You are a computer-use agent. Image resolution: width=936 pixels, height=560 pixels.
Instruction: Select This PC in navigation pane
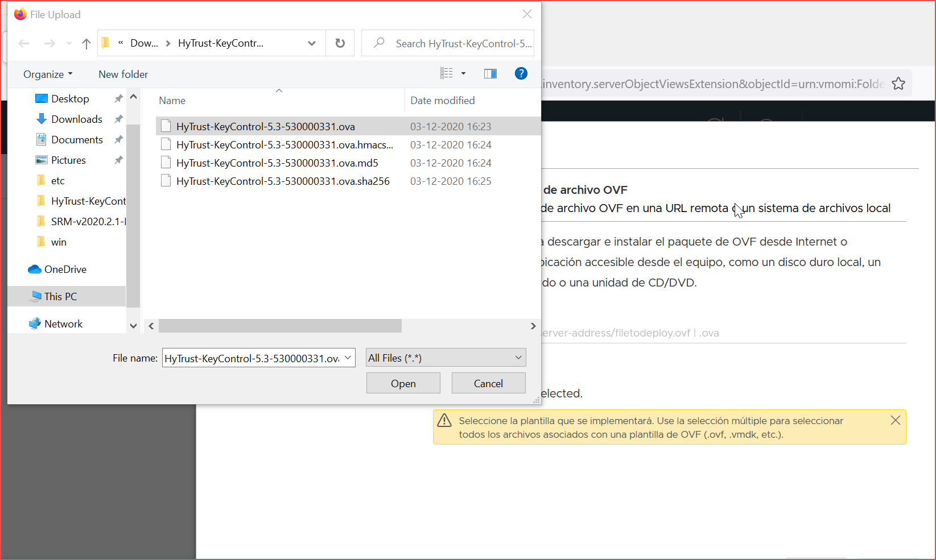(60, 297)
